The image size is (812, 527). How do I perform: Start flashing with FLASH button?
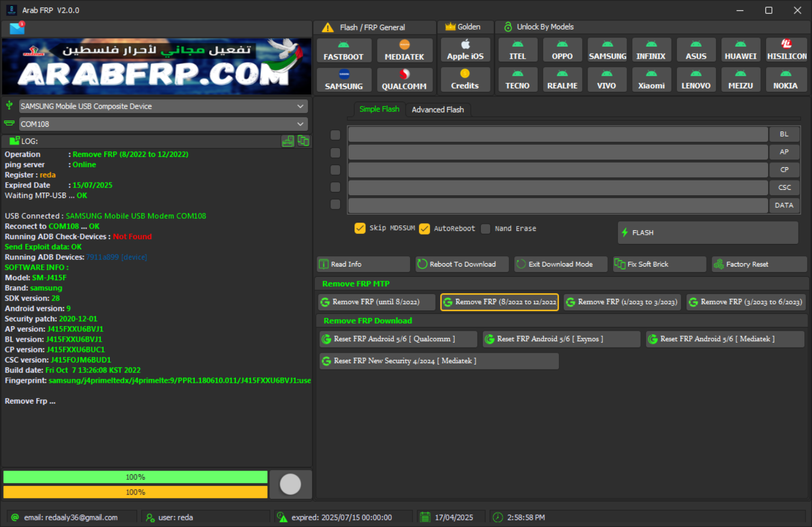708,233
